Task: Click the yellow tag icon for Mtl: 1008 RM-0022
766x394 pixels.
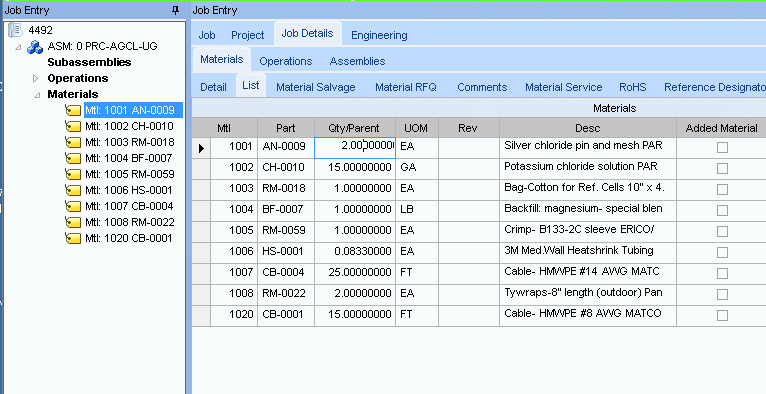Action: click(73, 223)
